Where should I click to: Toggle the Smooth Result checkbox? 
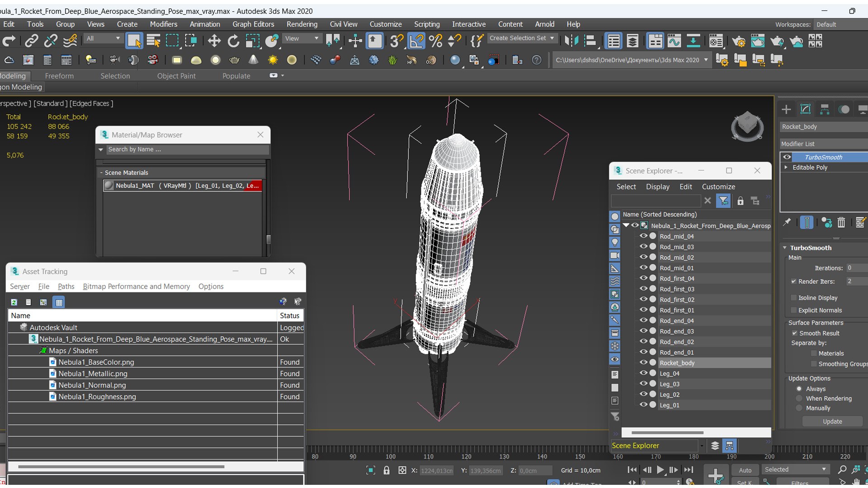[794, 333]
